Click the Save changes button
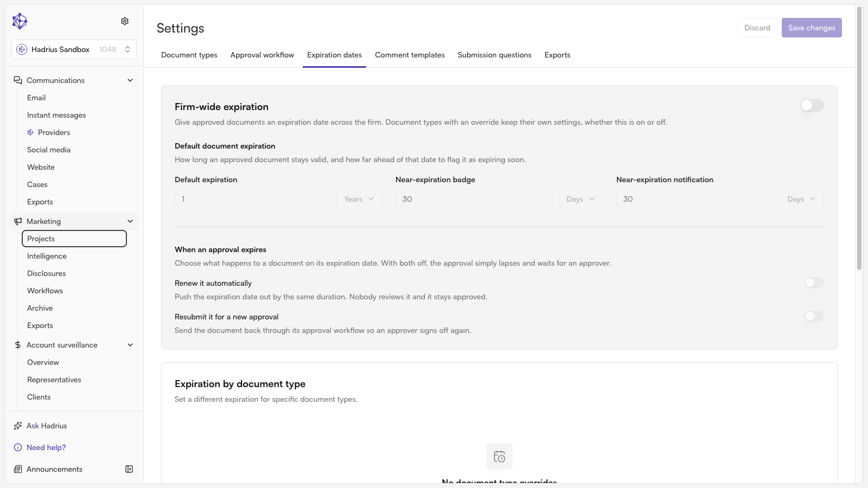The image size is (868, 488). pos(812,28)
